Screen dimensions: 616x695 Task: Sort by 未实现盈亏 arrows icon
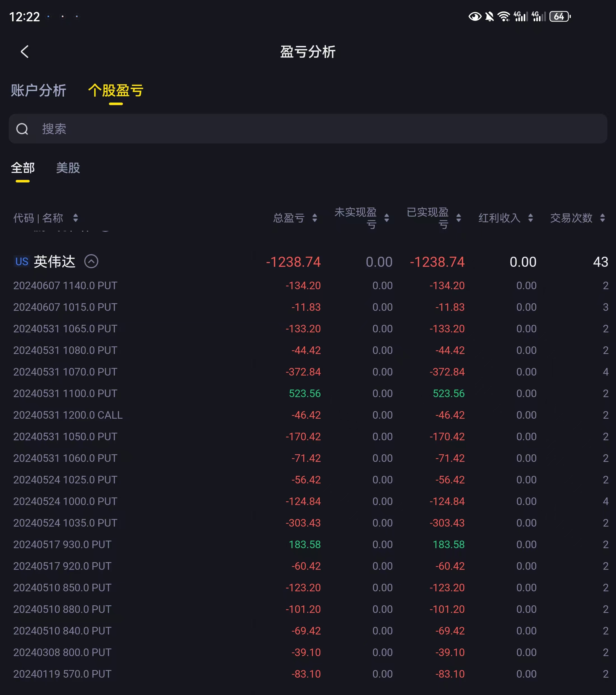387,218
